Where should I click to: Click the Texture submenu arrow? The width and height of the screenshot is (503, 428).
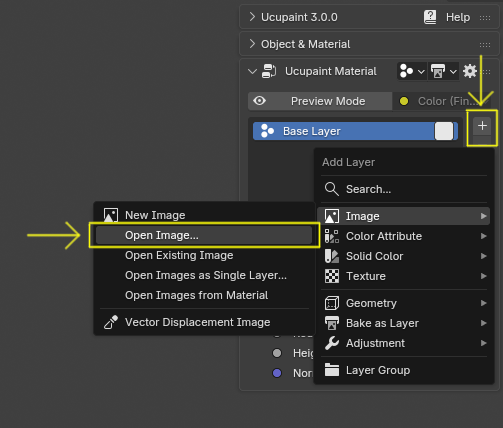(x=483, y=276)
